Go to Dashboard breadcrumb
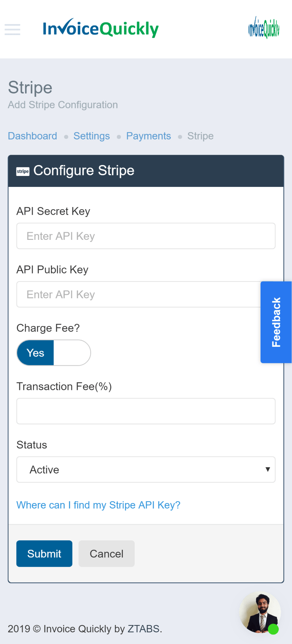 pos(32,136)
